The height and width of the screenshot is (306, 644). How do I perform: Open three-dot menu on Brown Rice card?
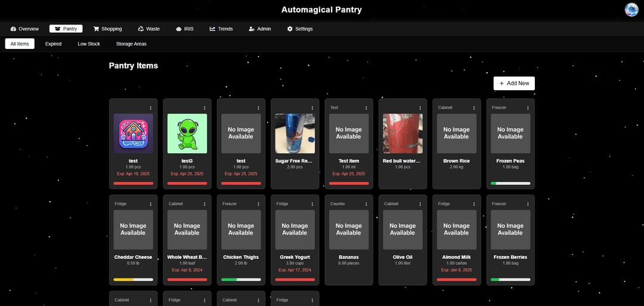click(474, 107)
